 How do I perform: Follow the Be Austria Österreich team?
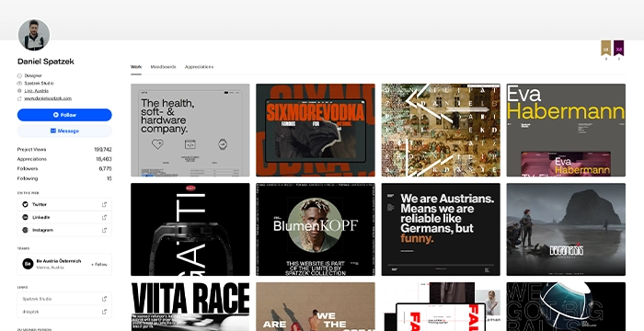click(99, 265)
